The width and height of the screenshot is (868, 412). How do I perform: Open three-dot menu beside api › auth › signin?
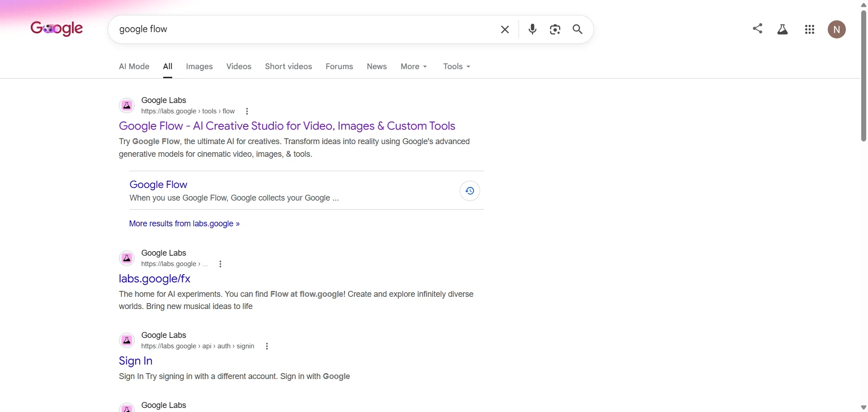pos(267,346)
